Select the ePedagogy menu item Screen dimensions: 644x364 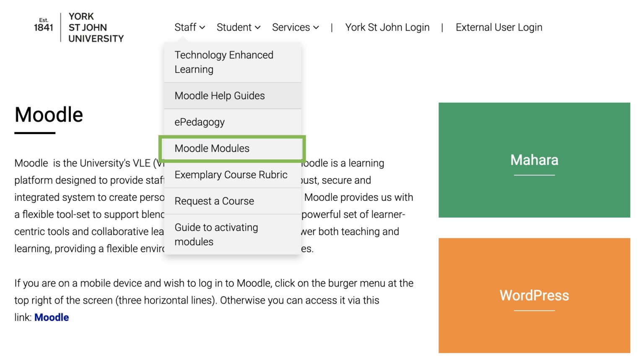[x=200, y=122]
